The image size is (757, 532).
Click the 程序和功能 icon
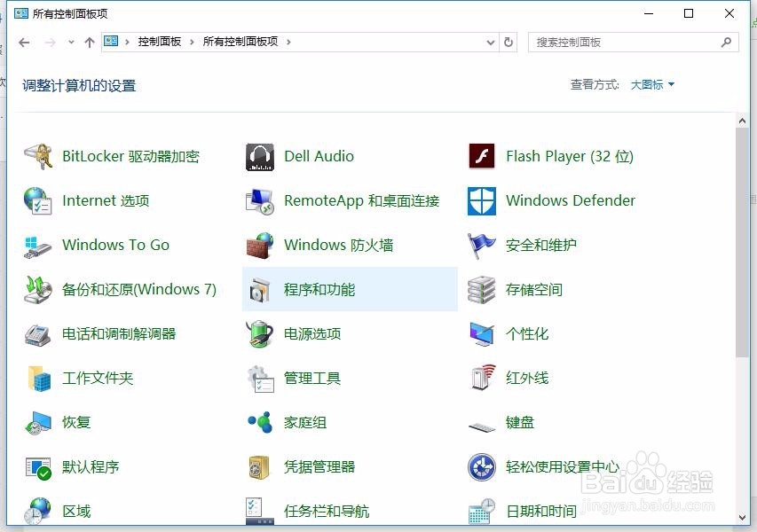[x=260, y=290]
